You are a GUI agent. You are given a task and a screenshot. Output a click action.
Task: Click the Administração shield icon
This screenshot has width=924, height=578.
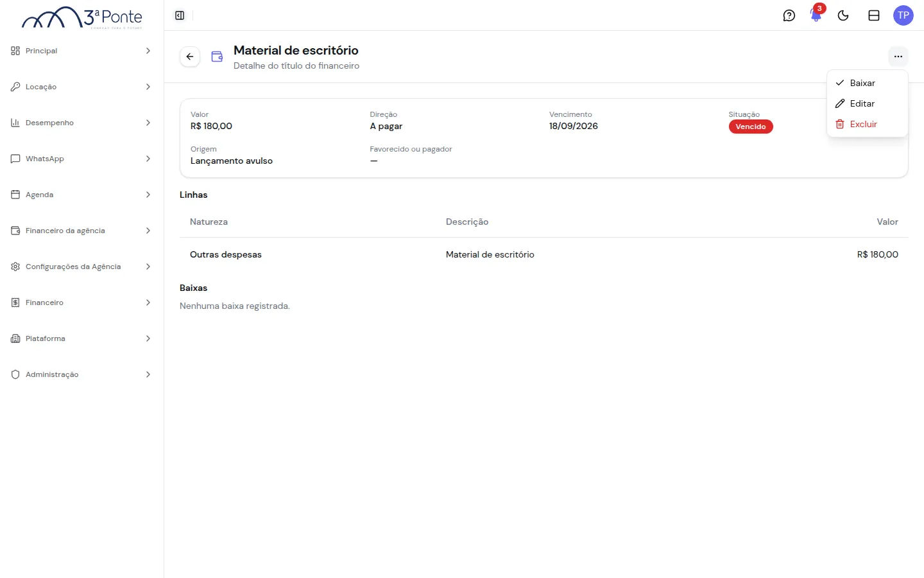[x=15, y=374]
